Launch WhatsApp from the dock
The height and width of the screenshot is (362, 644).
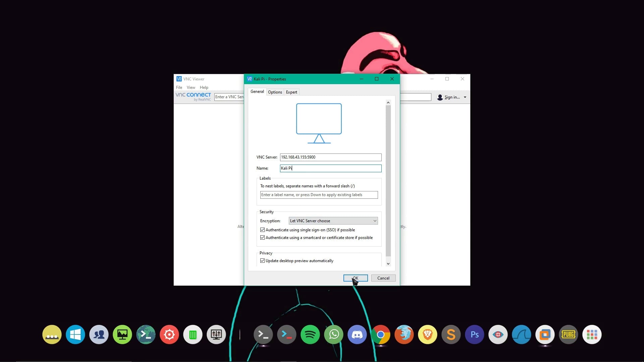(334, 335)
